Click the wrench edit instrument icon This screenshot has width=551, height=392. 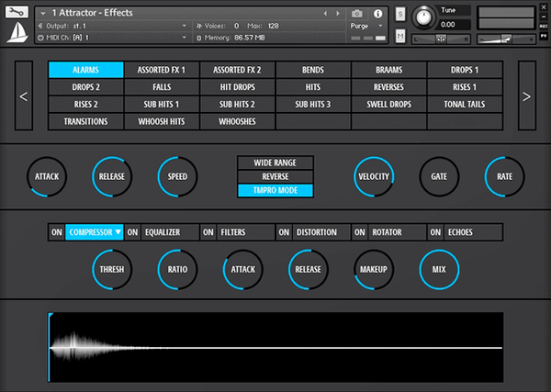pos(17,13)
